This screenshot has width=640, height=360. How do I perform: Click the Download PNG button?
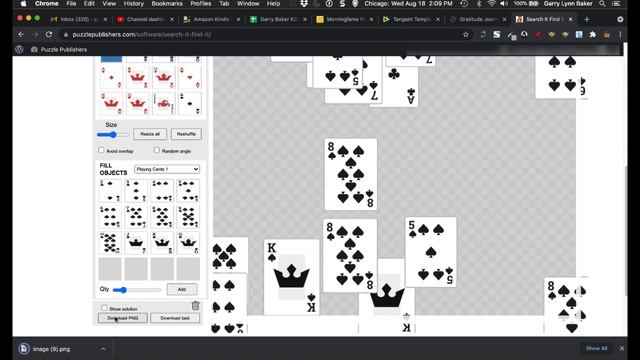coord(122,318)
